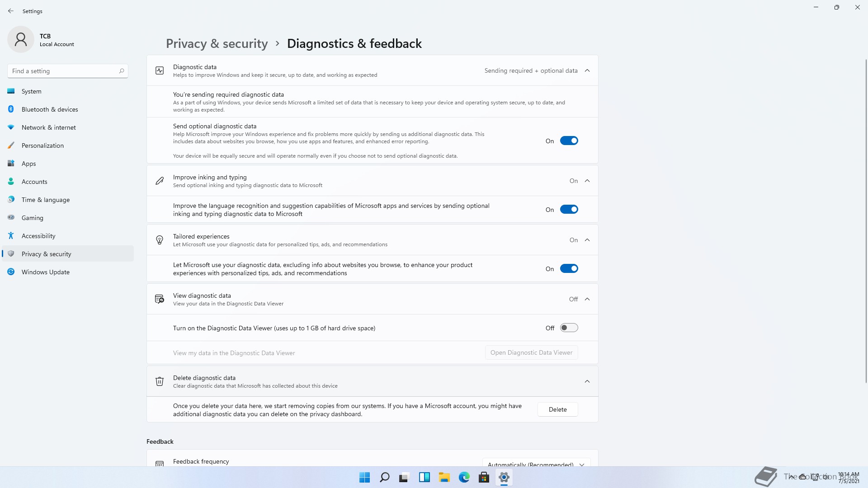Click the TCB user avatar icon
The width and height of the screenshot is (868, 488).
(x=21, y=39)
